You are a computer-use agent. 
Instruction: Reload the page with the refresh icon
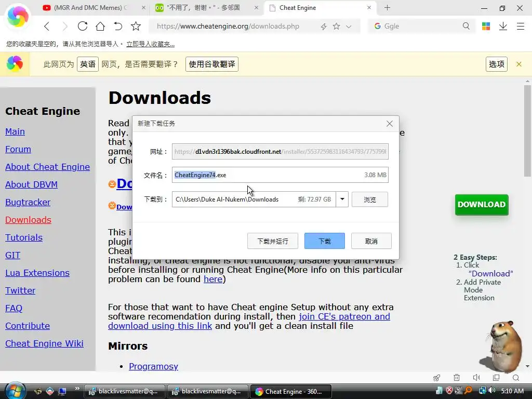83,26
